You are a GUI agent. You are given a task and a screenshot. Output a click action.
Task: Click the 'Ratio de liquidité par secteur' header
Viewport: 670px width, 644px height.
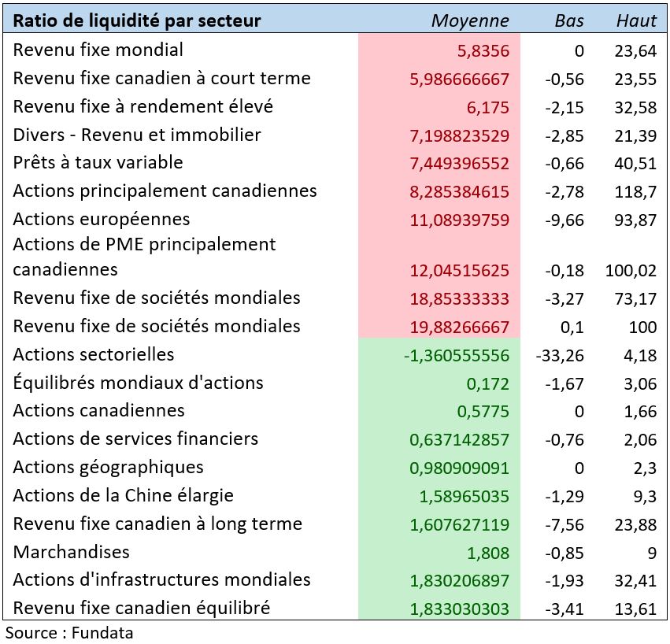[x=137, y=20]
